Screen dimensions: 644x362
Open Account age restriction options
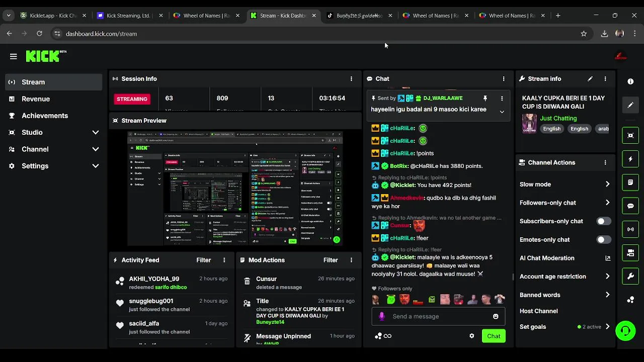click(x=565, y=277)
